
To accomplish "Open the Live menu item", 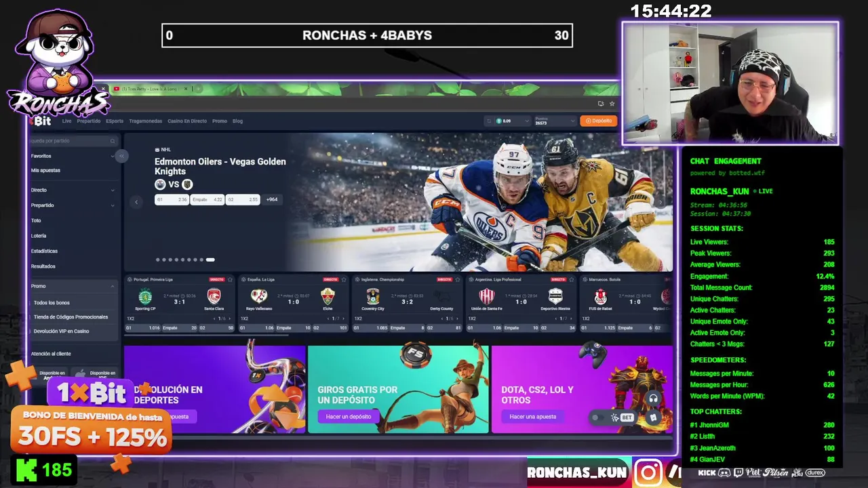I will coord(66,121).
